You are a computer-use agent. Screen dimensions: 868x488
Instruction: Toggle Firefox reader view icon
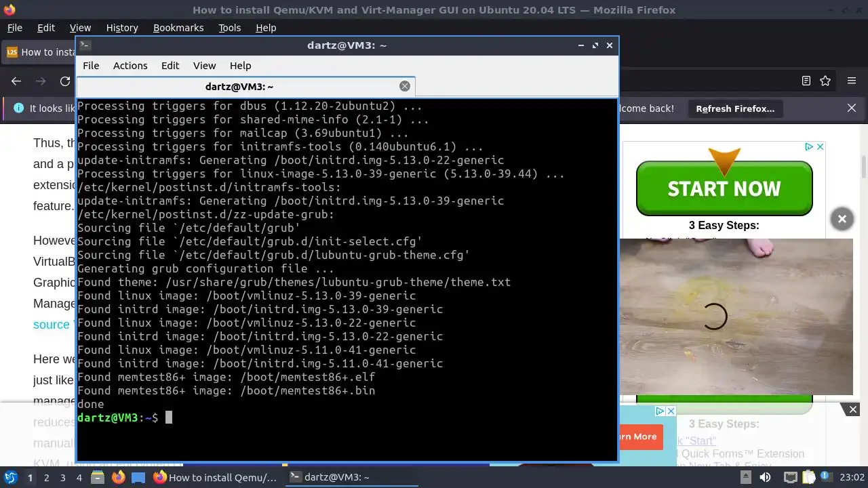pyautogui.click(x=806, y=81)
